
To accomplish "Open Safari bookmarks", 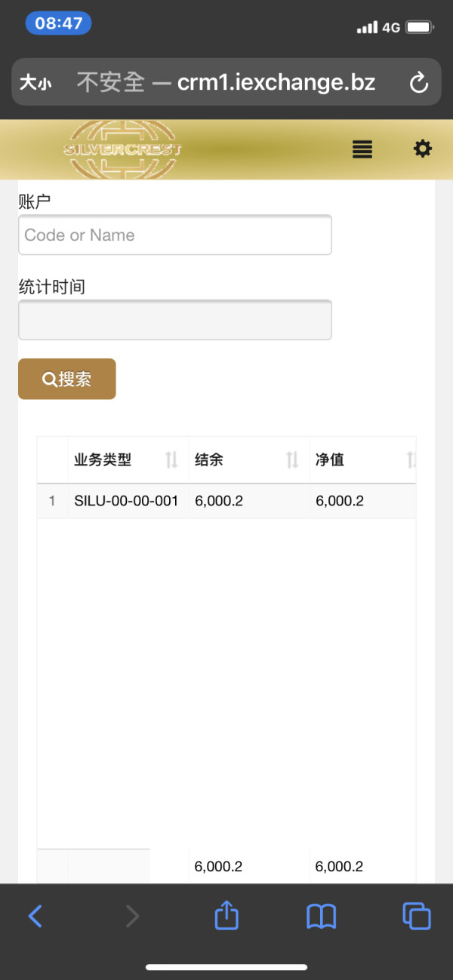I will [321, 916].
